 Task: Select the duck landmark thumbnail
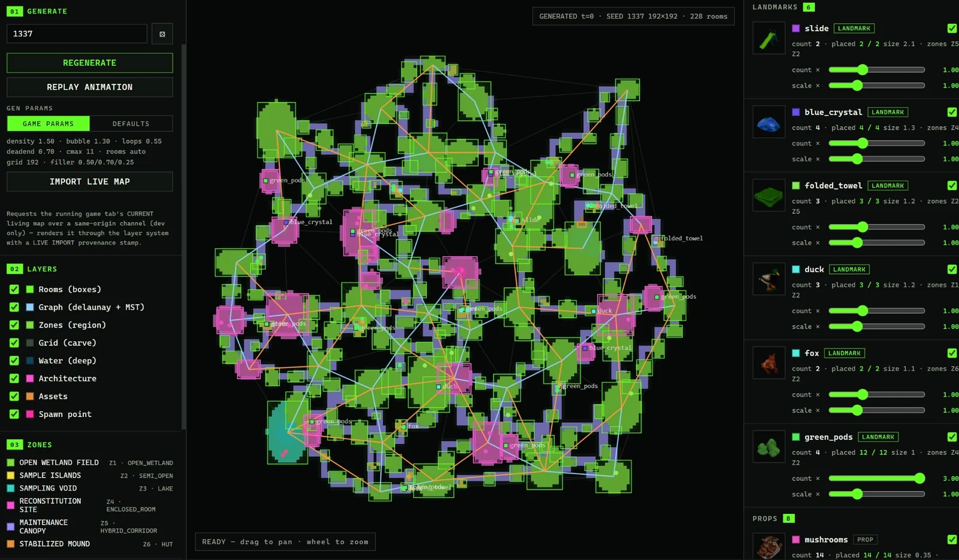pyautogui.click(x=769, y=280)
